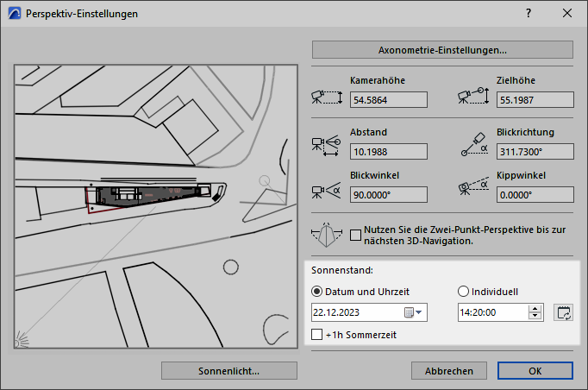The height and width of the screenshot is (390, 588).
Task: Click the sun symbol in the preview corner
Action: [x=22, y=341]
